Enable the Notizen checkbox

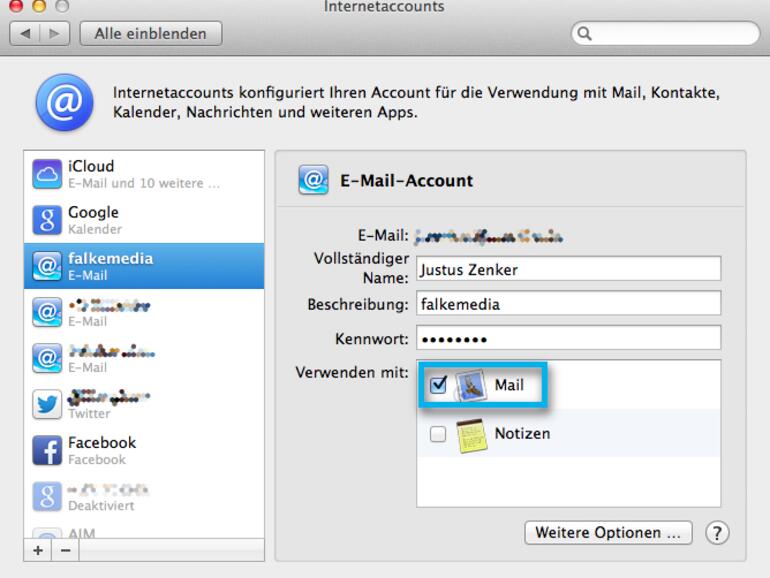click(x=438, y=434)
